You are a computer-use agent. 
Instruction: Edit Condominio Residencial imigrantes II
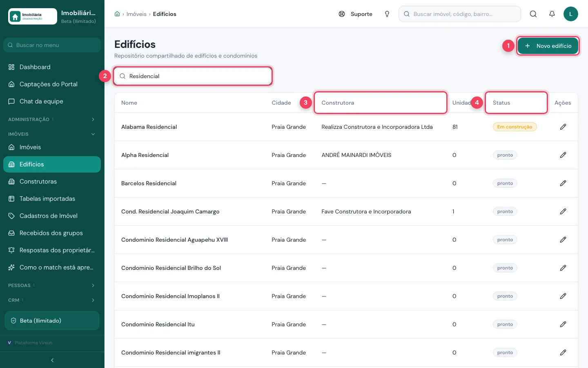pos(563,352)
